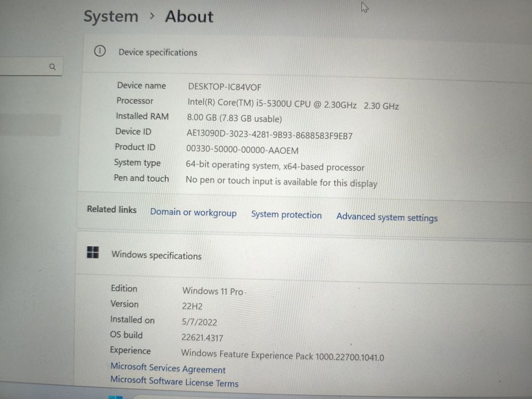Click the Device specifications info icon
This screenshot has height=399, width=532.
(100, 51)
